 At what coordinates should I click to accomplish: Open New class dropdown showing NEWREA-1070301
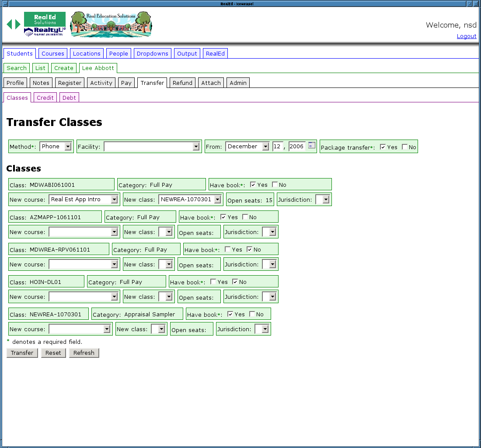pos(190,199)
